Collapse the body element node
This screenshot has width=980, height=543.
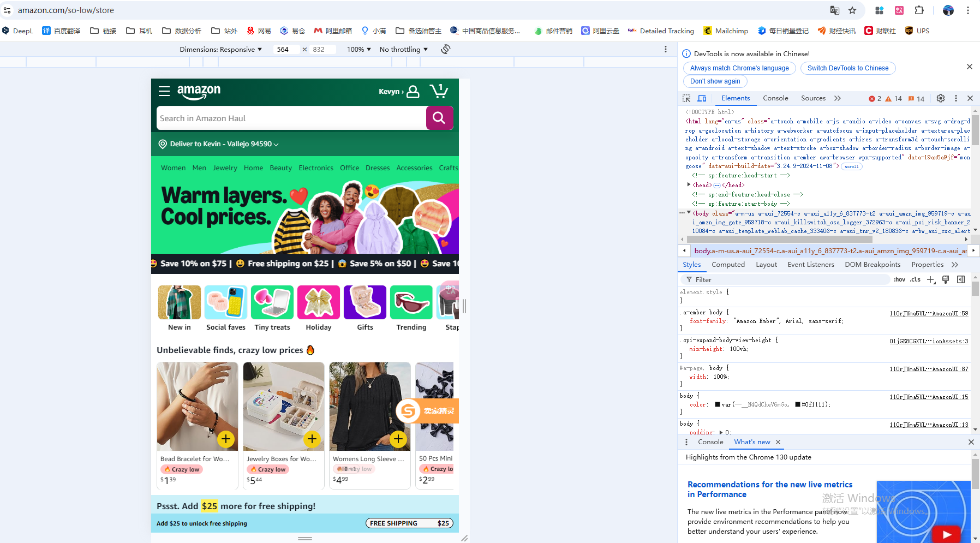pos(689,213)
